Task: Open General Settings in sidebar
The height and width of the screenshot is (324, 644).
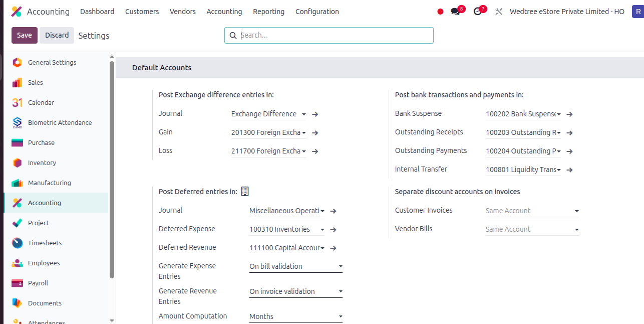Action: [56, 62]
